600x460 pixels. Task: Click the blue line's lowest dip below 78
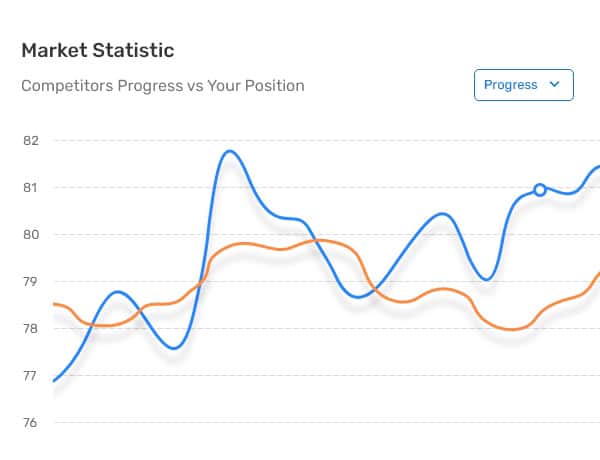[174, 348]
